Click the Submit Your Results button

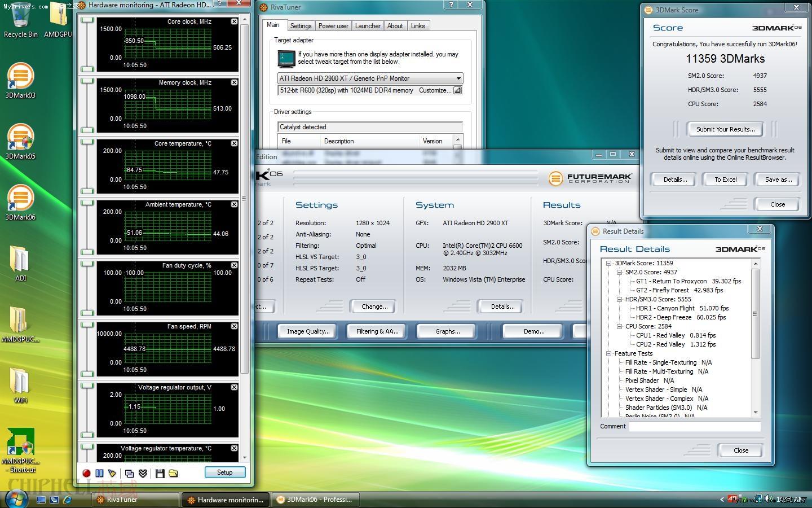point(725,129)
